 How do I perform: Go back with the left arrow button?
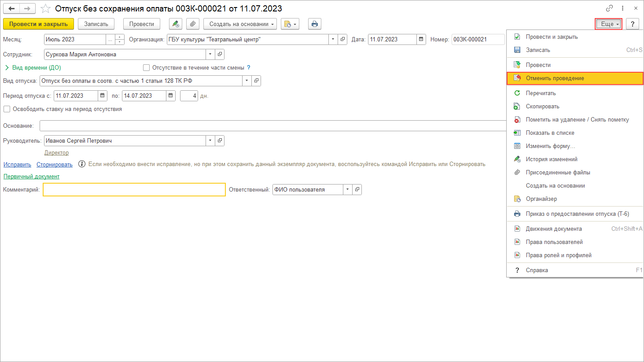click(x=11, y=8)
